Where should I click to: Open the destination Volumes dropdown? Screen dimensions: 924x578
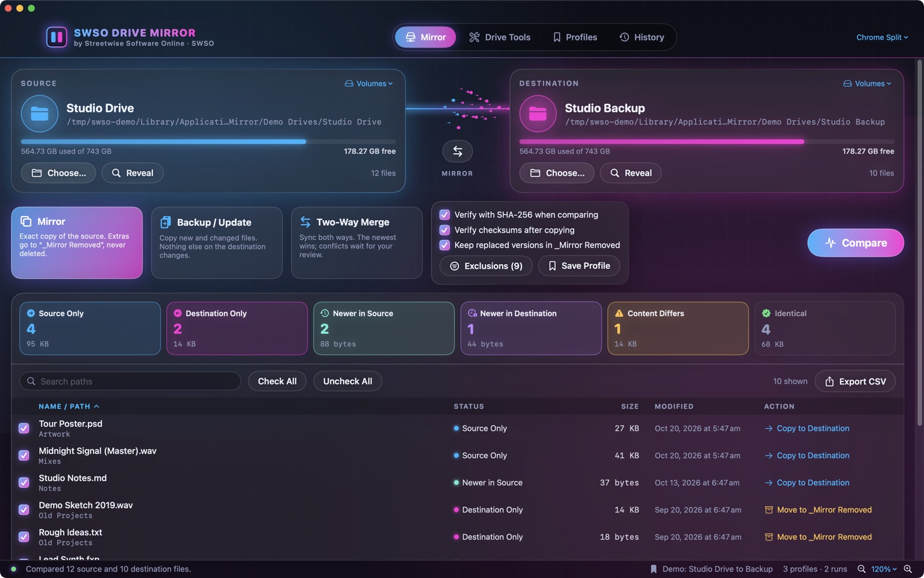[x=867, y=84]
